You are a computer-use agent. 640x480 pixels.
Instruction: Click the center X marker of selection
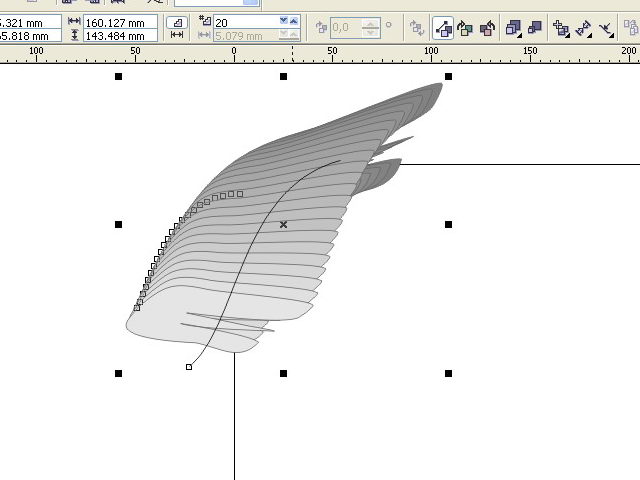(284, 225)
